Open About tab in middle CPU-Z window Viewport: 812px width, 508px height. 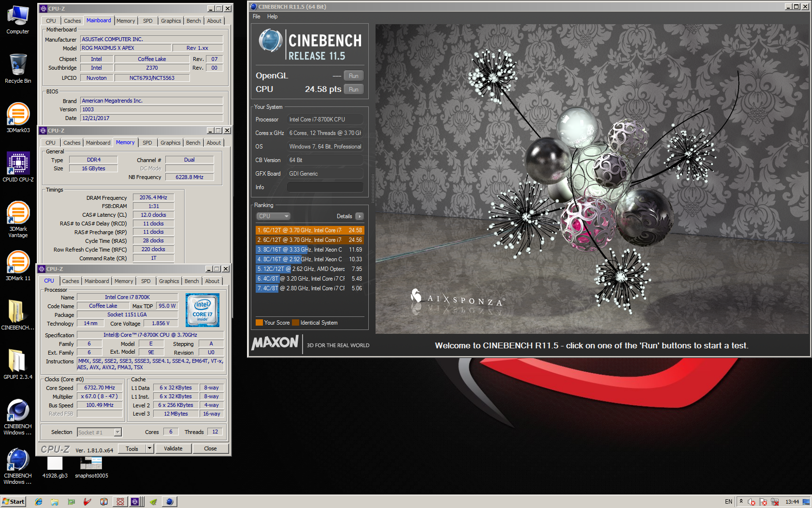214,143
